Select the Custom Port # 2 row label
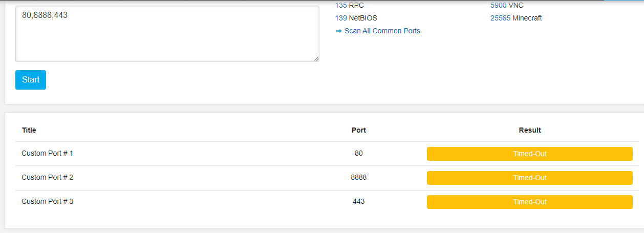The height and width of the screenshot is (233, 644). coord(47,177)
